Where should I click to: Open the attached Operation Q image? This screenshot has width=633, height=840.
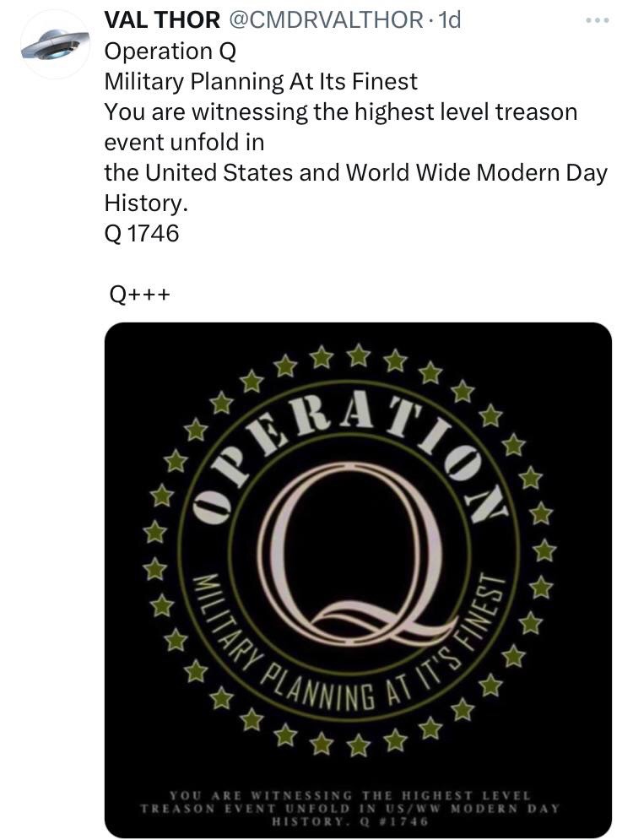coord(358,579)
